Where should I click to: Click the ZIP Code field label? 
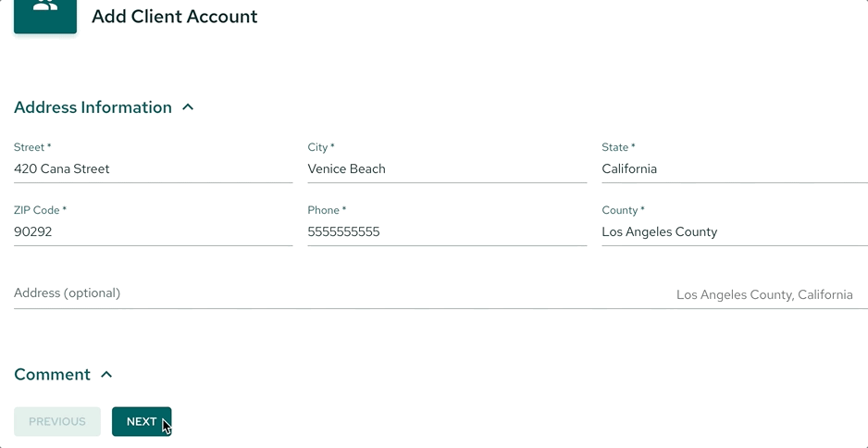(40, 210)
